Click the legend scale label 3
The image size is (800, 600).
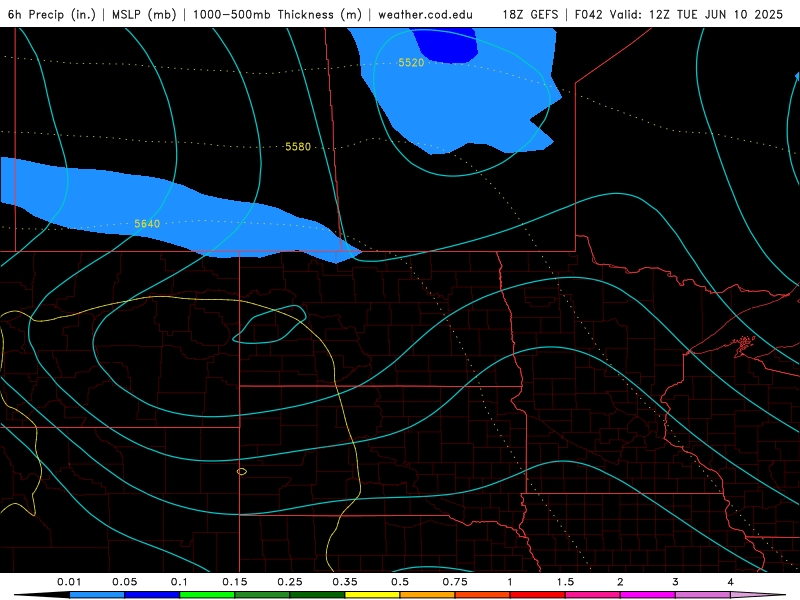(x=676, y=582)
